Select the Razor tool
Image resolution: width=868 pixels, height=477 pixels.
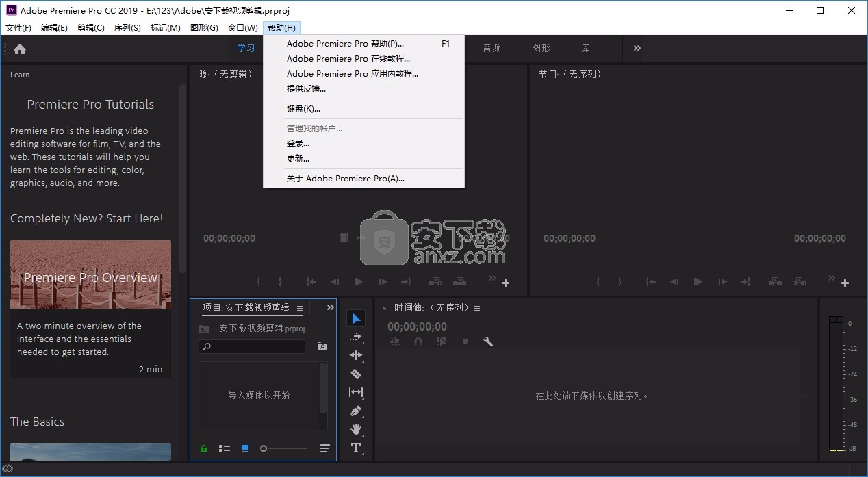click(356, 374)
